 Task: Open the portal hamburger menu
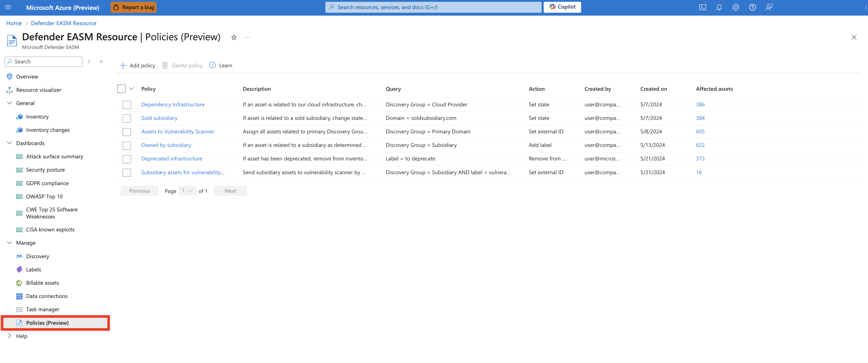(8, 8)
